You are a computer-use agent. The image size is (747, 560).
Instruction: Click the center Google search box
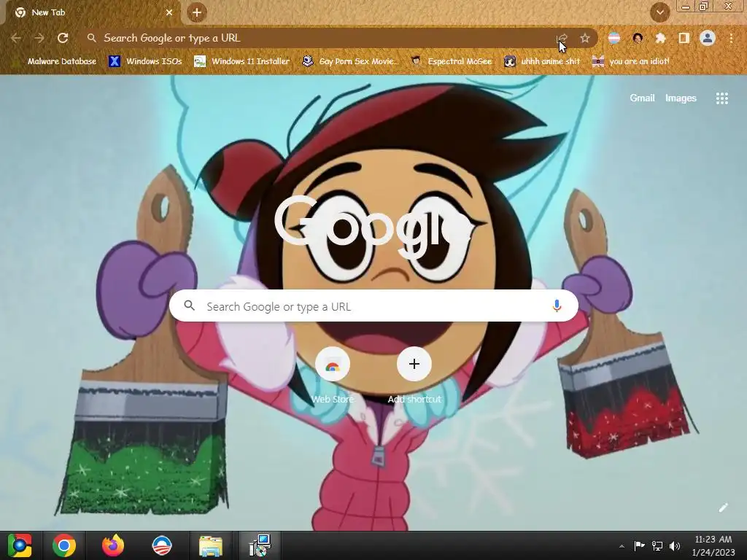(x=374, y=306)
